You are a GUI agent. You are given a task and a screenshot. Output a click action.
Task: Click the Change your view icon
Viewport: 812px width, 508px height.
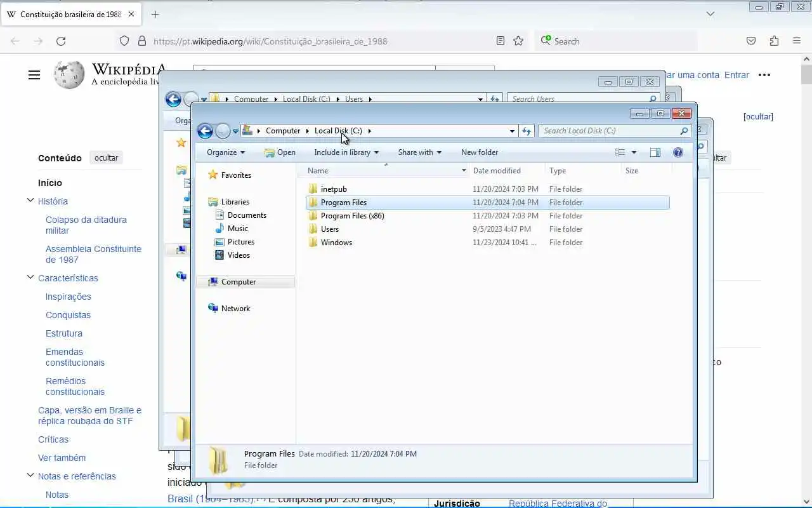(x=620, y=152)
